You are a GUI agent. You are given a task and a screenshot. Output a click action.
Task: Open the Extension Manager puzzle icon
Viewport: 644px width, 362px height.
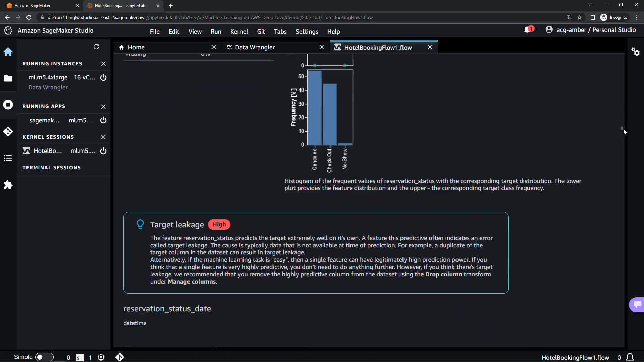[8, 185]
